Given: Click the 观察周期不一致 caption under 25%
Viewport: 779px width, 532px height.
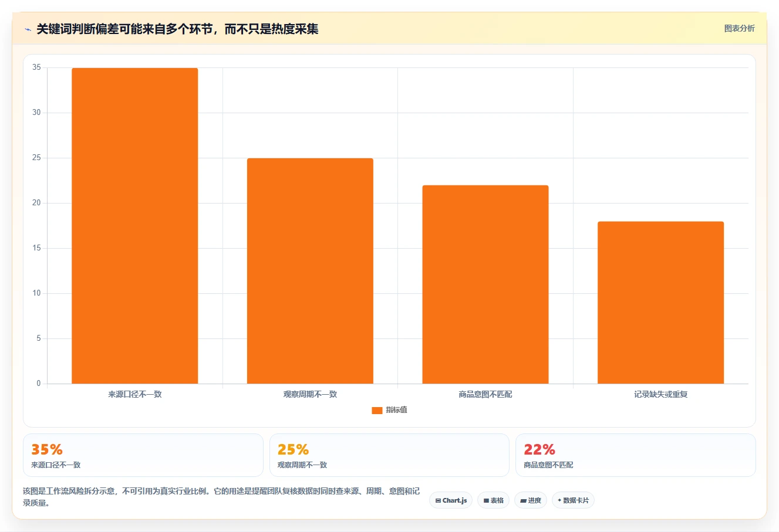Looking at the screenshot, I should point(302,465).
